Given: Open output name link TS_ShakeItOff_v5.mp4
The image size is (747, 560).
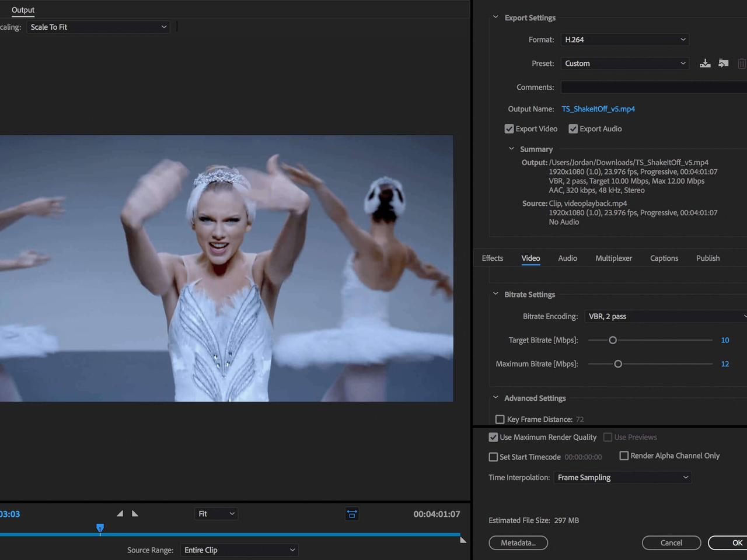Looking at the screenshot, I should point(598,109).
